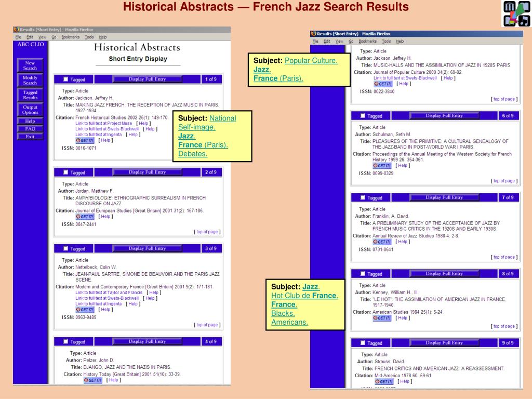Click GET IT icon for Kenney entry
This screenshot has height=399, width=532.
click(382, 318)
